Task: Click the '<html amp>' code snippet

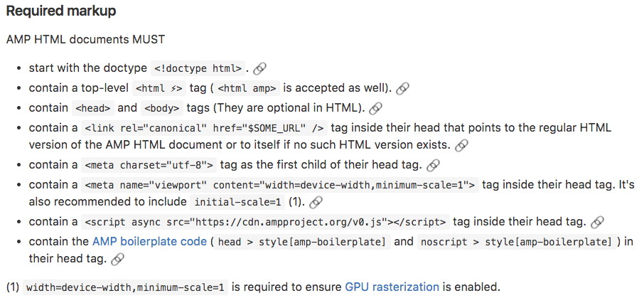Action: 247,88
